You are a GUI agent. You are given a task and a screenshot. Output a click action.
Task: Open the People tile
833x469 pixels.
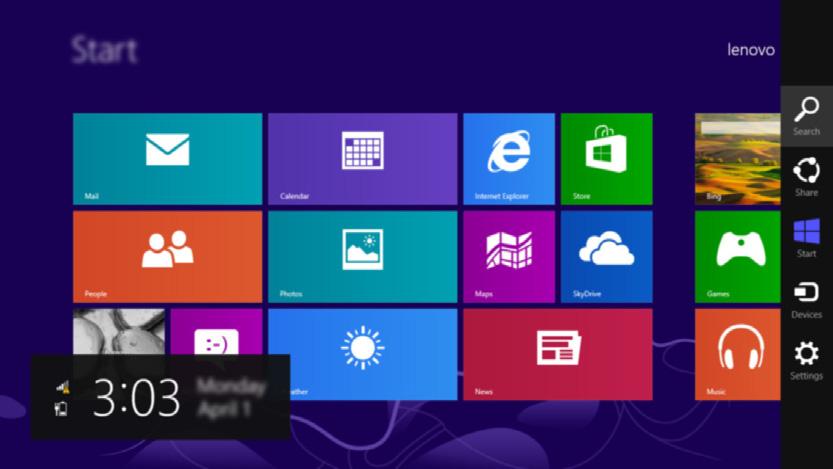[167, 257]
